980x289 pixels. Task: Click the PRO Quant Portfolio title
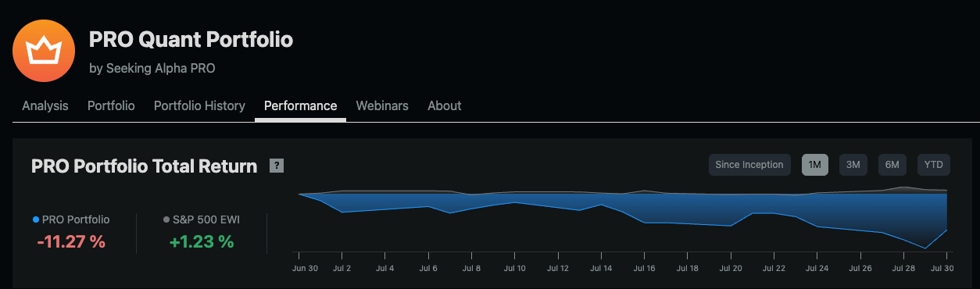tap(191, 40)
